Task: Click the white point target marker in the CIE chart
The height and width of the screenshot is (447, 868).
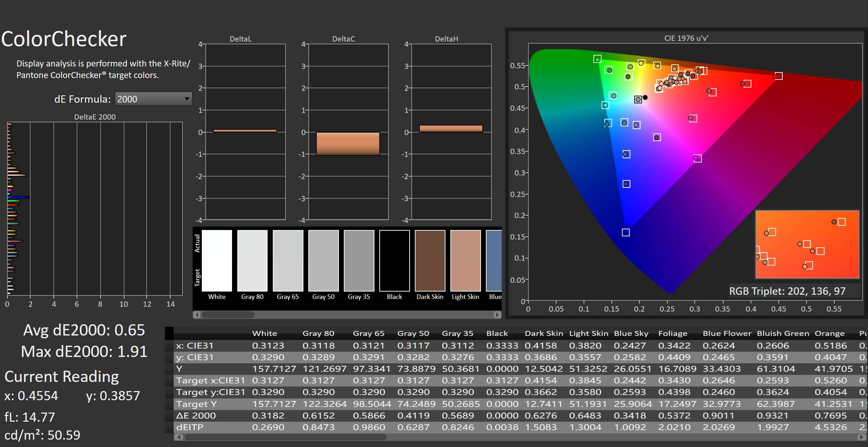Action: tap(638, 100)
